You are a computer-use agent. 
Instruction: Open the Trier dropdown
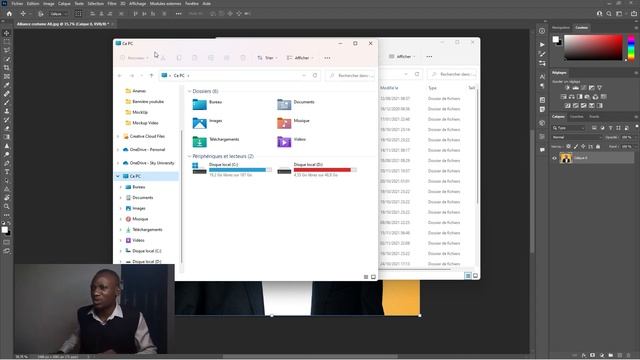click(x=268, y=58)
